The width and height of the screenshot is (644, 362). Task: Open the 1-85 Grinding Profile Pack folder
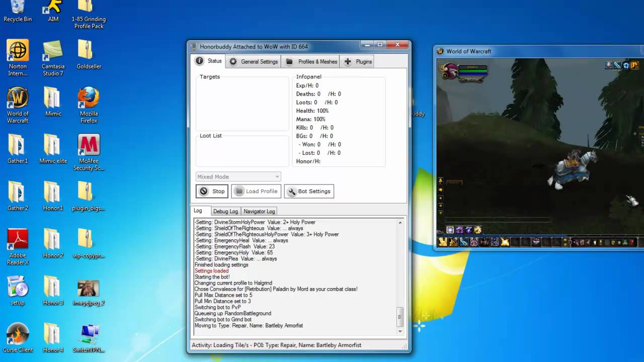click(x=89, y=14)
